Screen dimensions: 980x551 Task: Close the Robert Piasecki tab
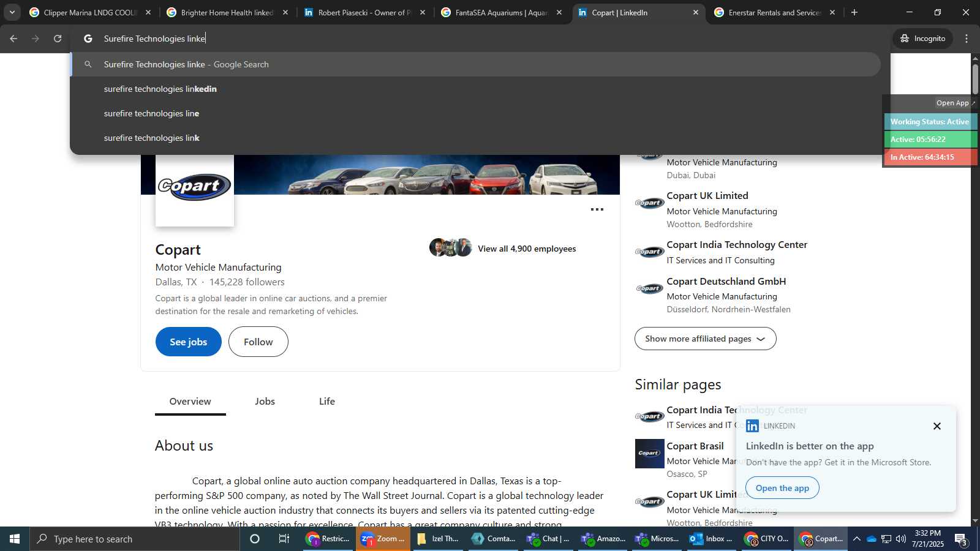coord(423,12)
